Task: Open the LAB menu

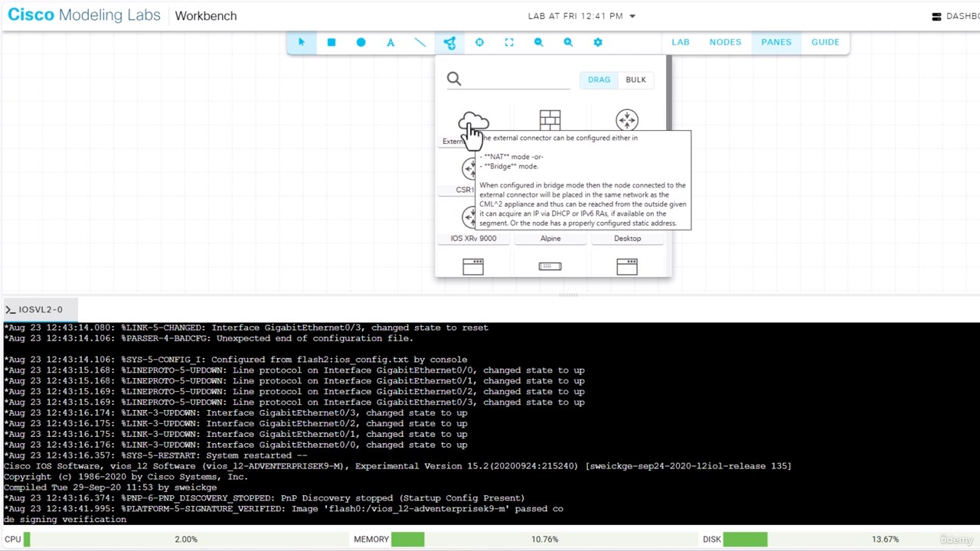Action: (680, 42)
